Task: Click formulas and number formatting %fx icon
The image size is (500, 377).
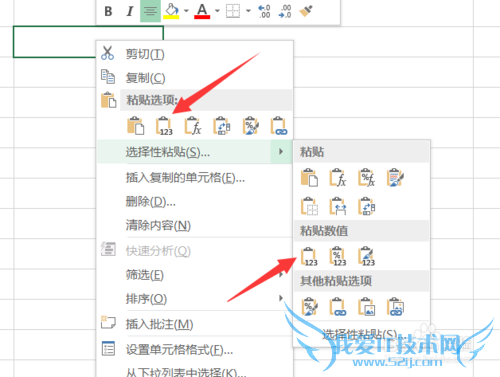Action: (366, 177)
